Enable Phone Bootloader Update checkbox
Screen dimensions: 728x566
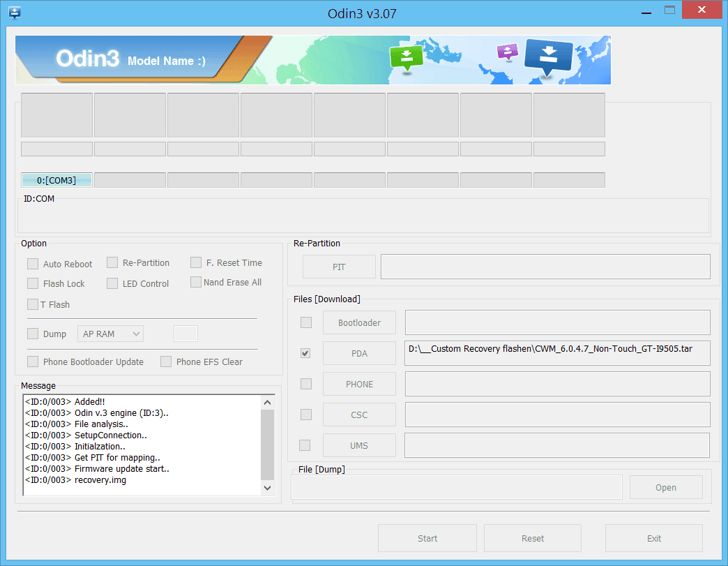[x=33, y=362]
